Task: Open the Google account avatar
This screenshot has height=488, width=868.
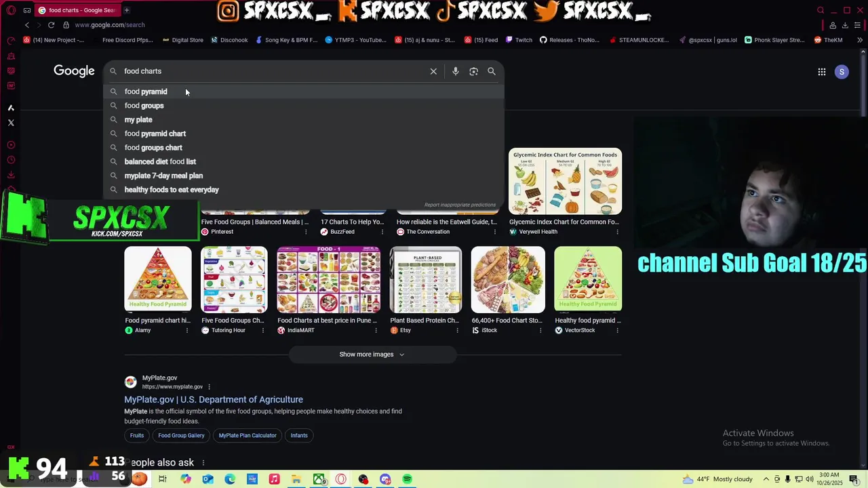Action: click(842, 71)
